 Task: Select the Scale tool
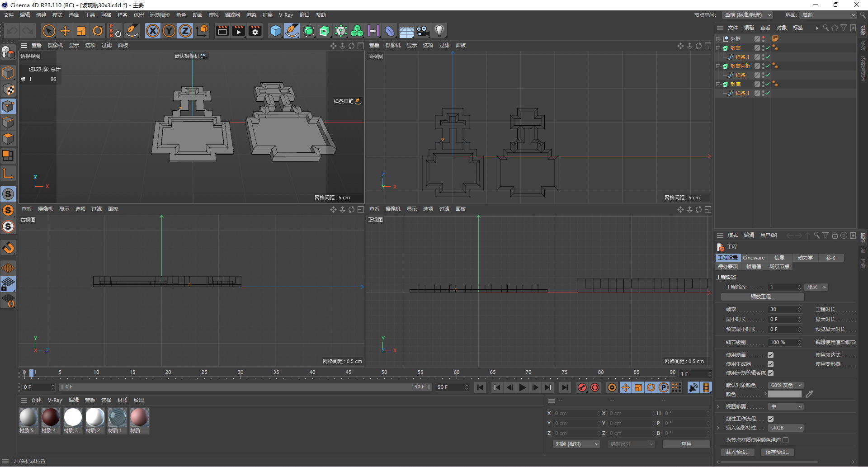(x=81, y=31)
